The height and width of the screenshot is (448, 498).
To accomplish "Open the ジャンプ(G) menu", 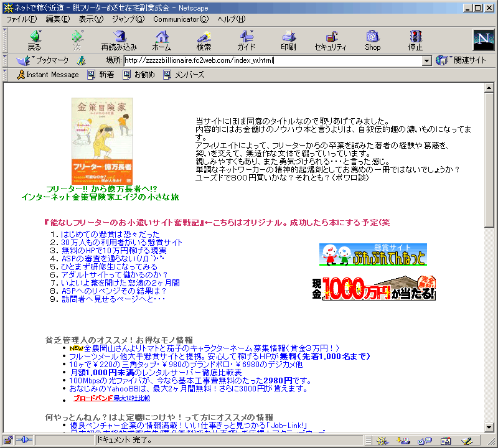I will click(x=128, y=19).
